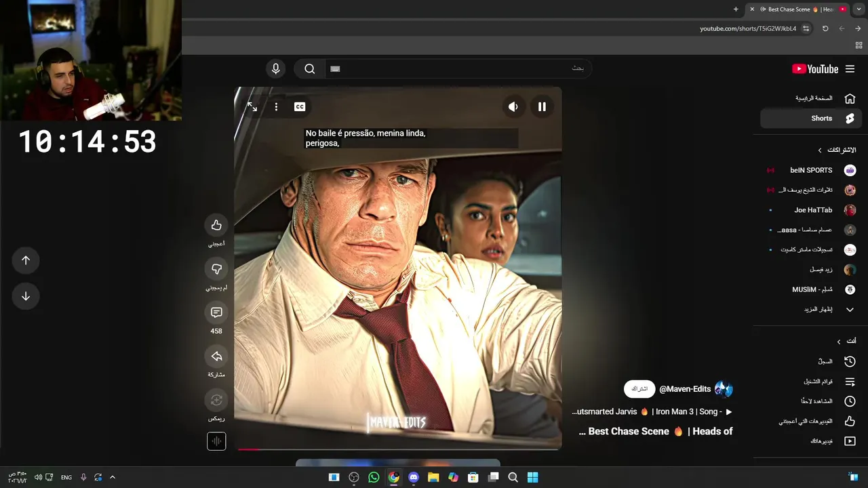The image size is (868, 488).
Task: Open watch History in sidebar
Action: point(810,361)
